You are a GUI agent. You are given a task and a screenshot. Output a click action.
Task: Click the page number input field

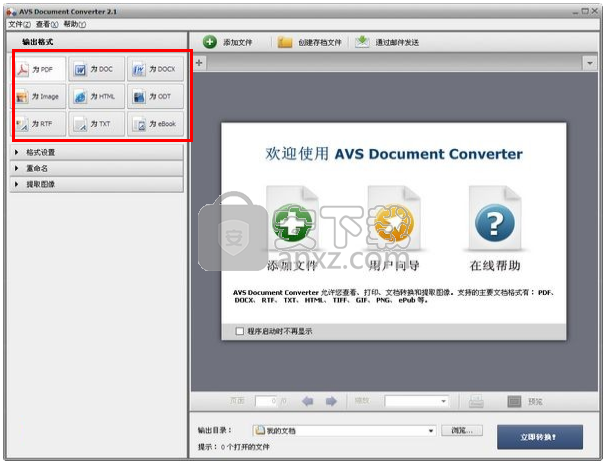tap(266, 401)
